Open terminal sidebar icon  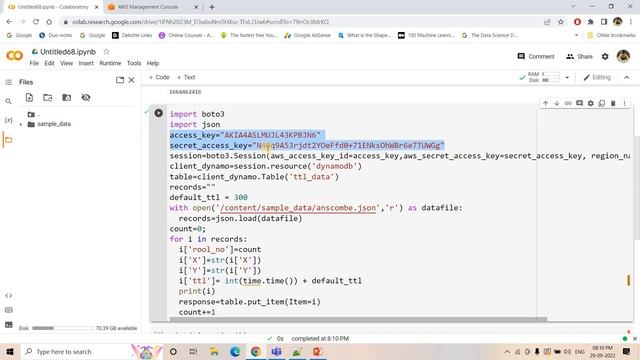tap(9, 325)
